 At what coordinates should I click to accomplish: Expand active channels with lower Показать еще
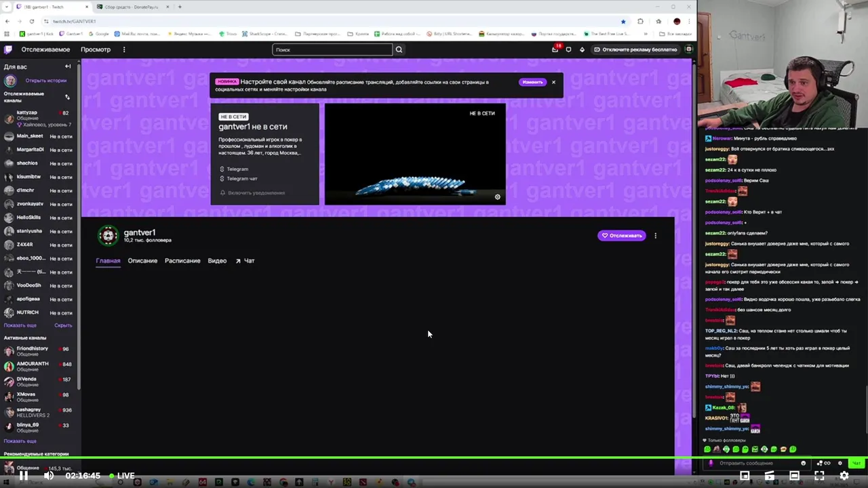20,441
